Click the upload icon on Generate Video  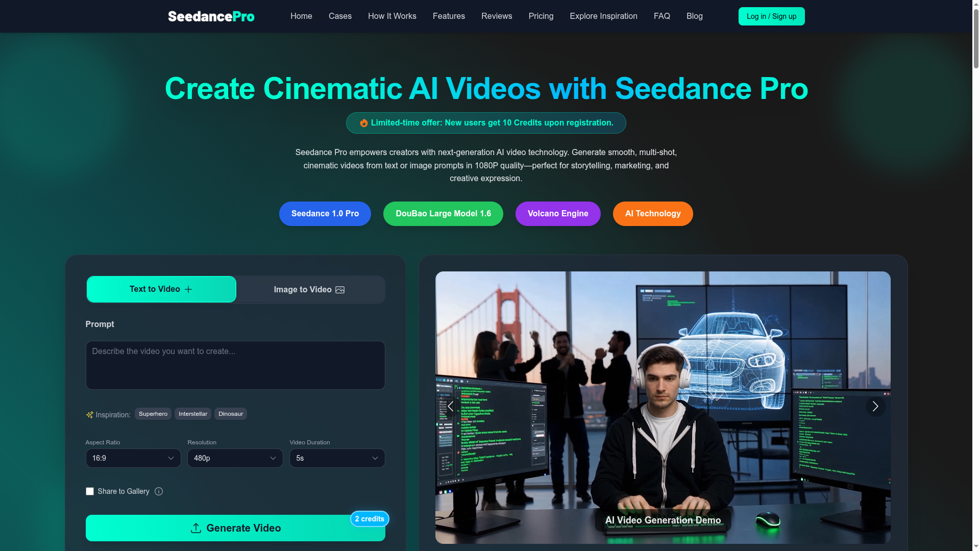195,528
